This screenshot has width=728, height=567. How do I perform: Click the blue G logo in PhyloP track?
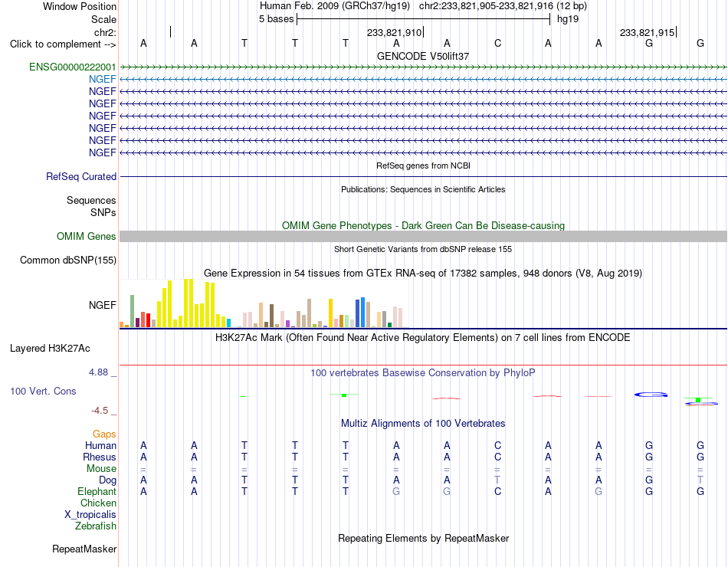tap(651, 395)
